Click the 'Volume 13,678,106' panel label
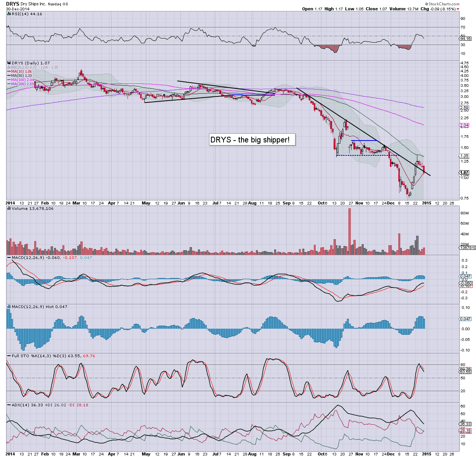476x457 pixels. tap(32, 208)
